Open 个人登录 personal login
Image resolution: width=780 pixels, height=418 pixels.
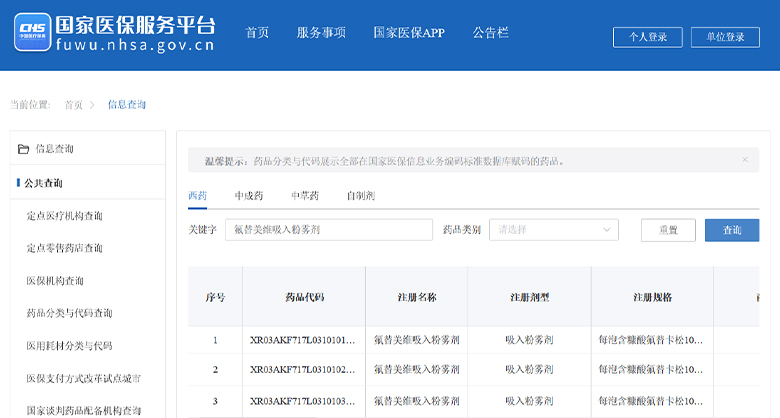(x=647, y=37)
